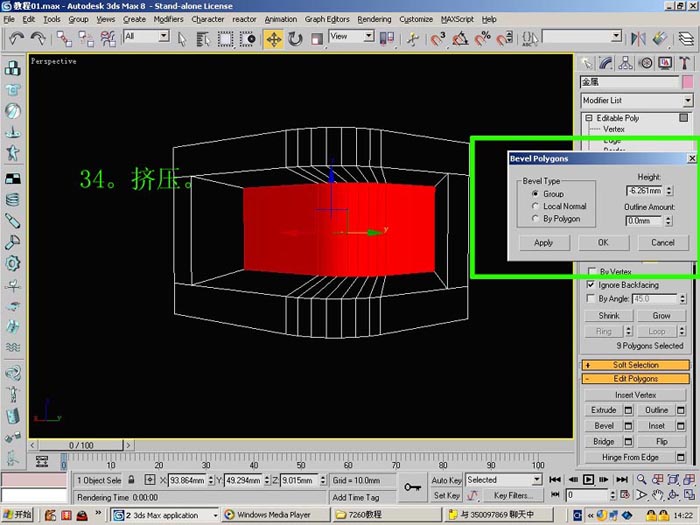Toggle the Percent Snap icon
This screenshot has height=525, width=700.
pyautogui.click(x=482, y=39)
